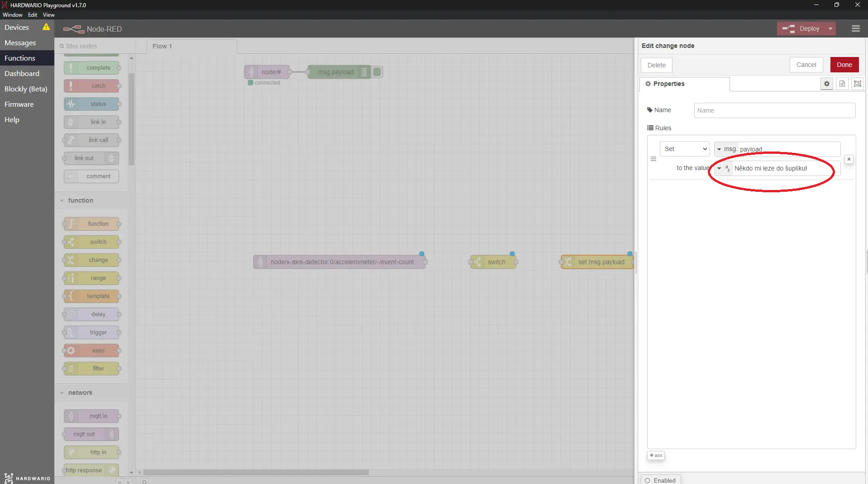
Task: Open the Set rule type dropdown
Action: point(684,149)
